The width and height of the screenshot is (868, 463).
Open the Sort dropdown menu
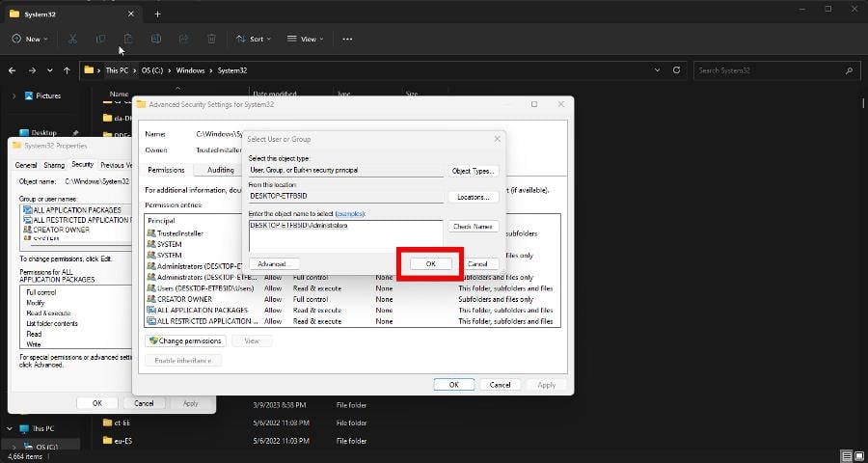(x=254, y=39)
